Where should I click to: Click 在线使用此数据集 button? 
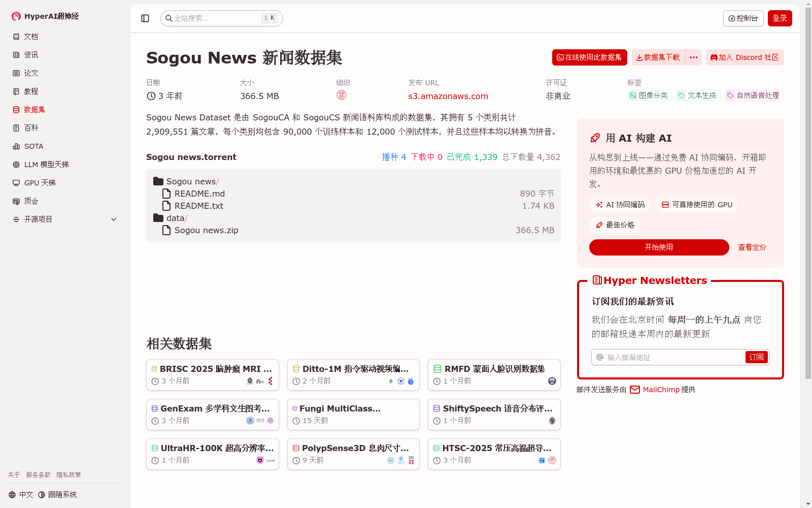click(590, 57)
